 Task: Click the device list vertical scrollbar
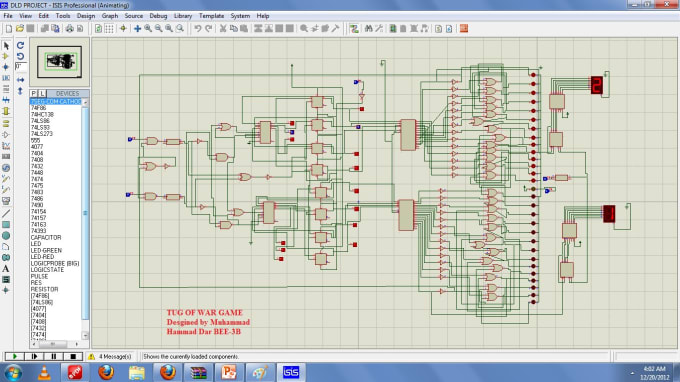tap(85, 212)
